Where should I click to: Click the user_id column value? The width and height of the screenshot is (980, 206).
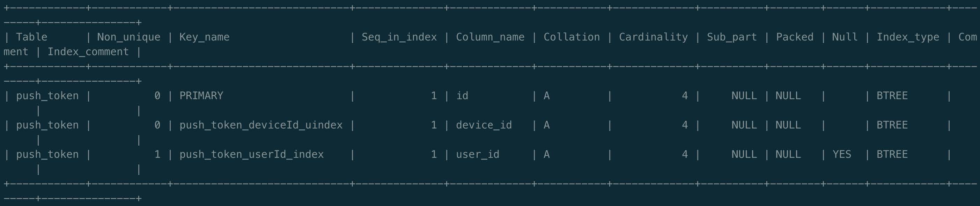[x=478, y=154]
